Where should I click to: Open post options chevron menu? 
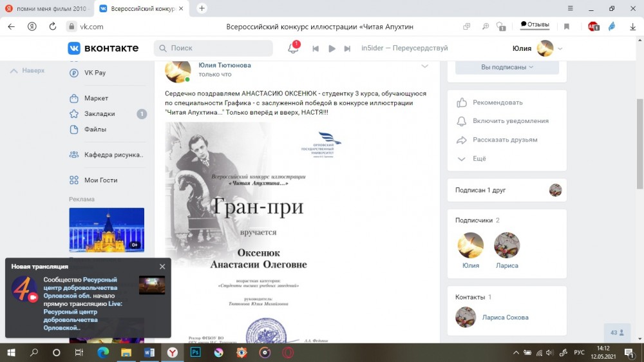click(424, 66)
